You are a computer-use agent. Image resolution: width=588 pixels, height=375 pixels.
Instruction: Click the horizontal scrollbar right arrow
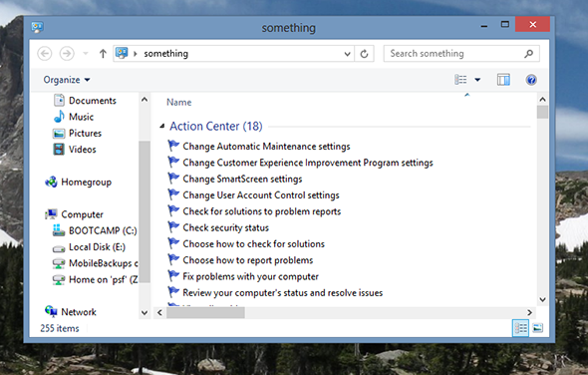click(529, 312)
